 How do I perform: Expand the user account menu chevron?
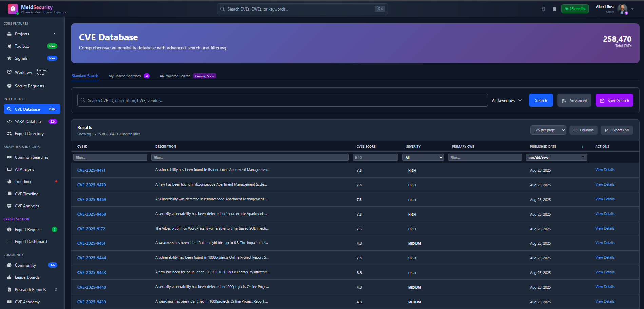point(632,9)
